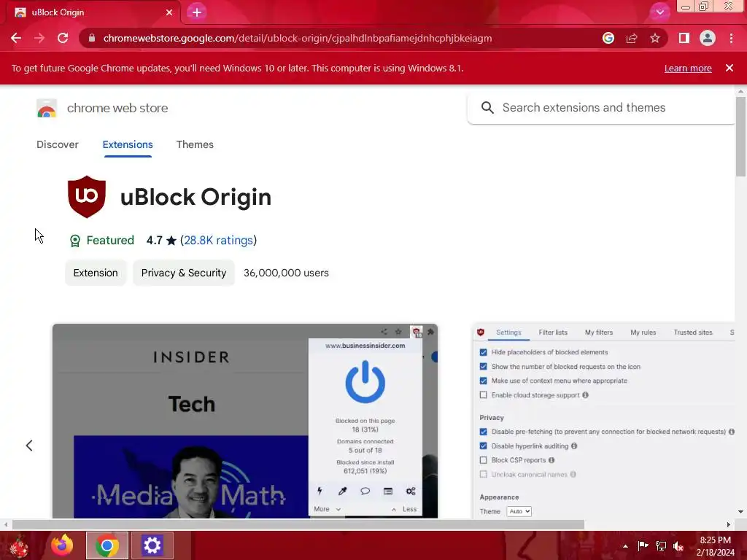Toggle Disable hyperlink auditing checkbox
The width and height of the screenshot is (747, 560).
(483, 446)
